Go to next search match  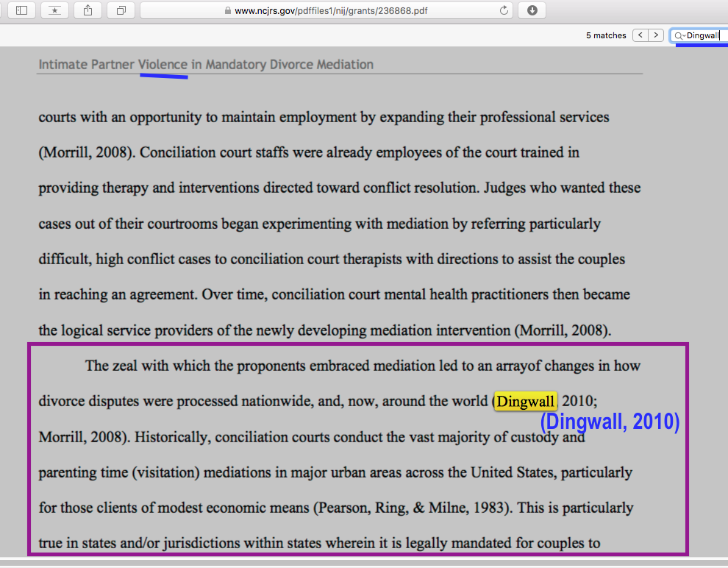656,35
